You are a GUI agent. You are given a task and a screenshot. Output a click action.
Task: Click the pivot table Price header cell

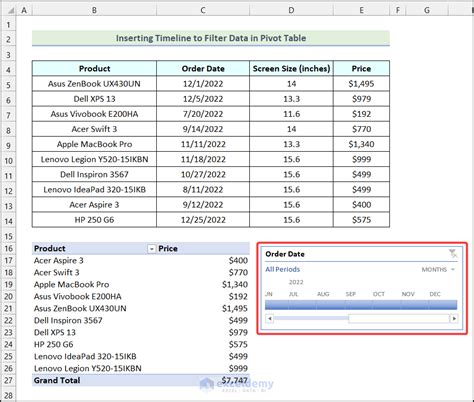click(x=203, y=249)
